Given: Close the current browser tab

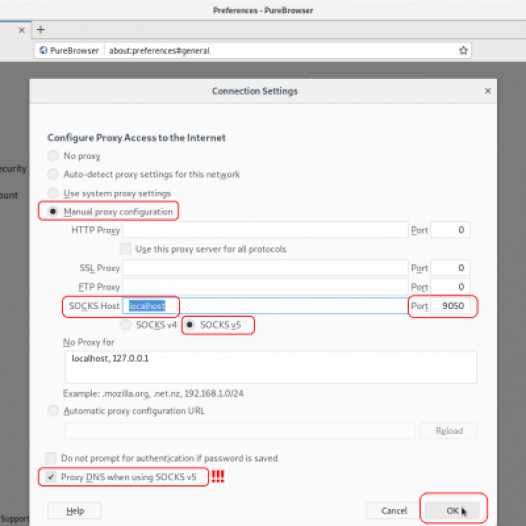Looking at the screenshot, I should tap(22, 30).
